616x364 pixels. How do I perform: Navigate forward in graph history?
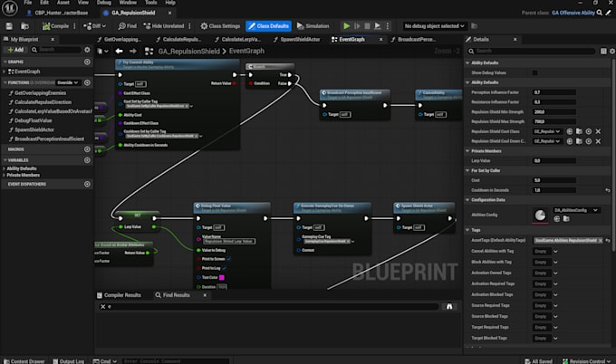click(133, 51)
